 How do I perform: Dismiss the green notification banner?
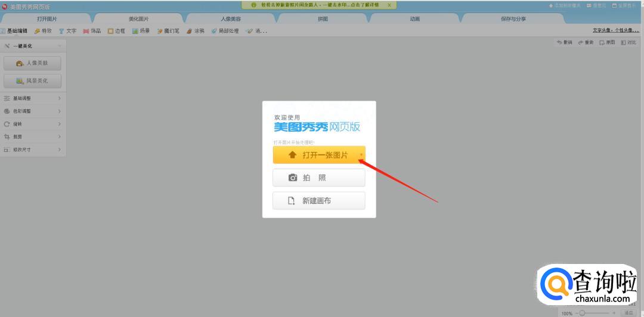[x=389, y=5]
